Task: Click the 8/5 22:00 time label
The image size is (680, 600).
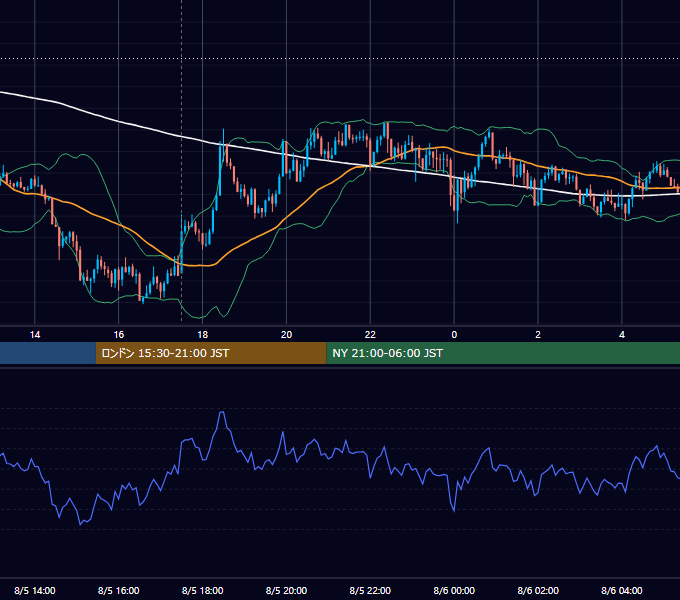Action: pyautogui.click(x=370, y=590)
